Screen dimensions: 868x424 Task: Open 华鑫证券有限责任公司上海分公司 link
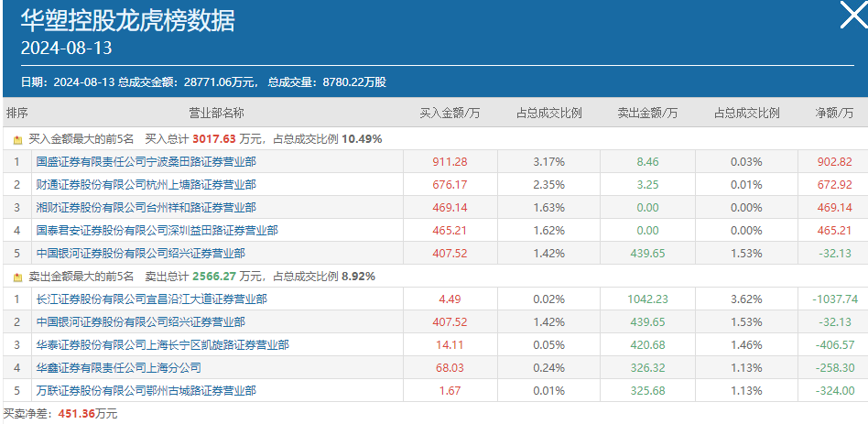(118, 367)
